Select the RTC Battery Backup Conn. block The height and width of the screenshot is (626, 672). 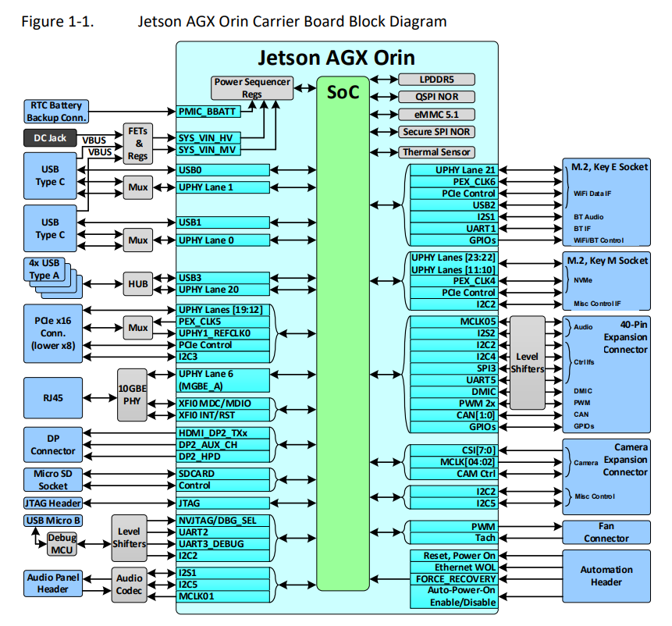(56, 112)
